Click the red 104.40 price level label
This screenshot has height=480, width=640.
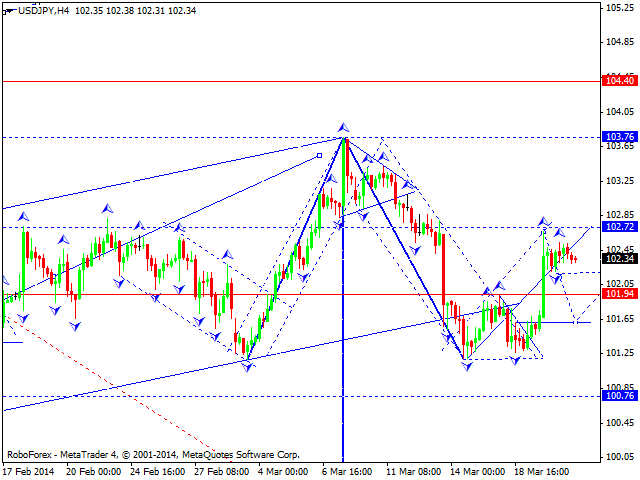(x=617, y=80)
